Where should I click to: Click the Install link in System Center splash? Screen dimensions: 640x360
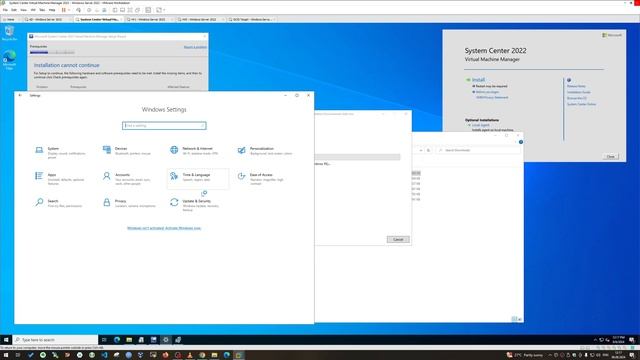[x=478, y=80]
